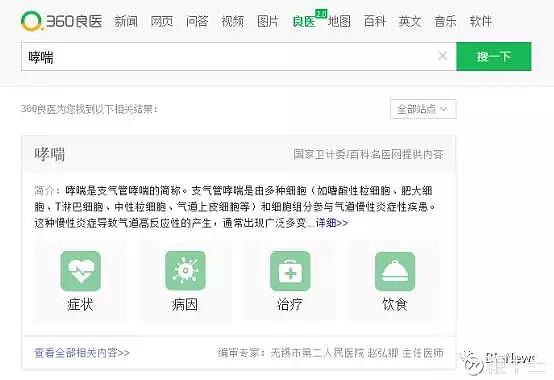
Task: Clear the search box with the X icon
Action: tap(442, 56)
